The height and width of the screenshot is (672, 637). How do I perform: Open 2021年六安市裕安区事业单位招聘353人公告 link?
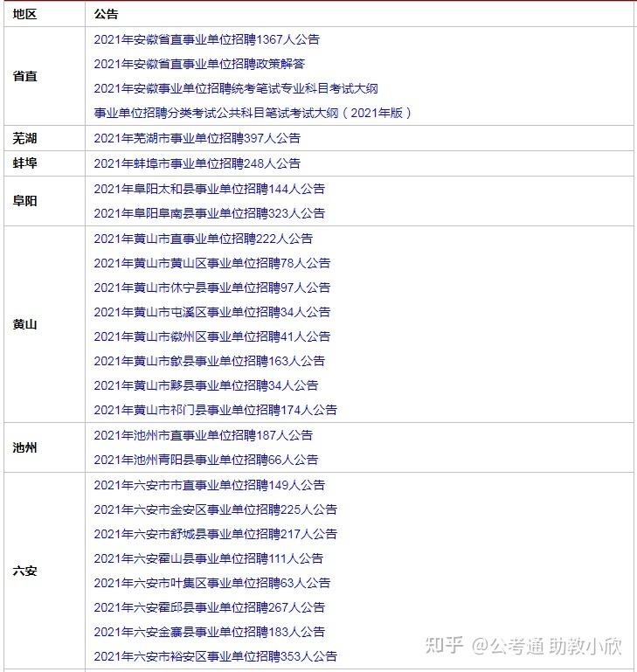(x=216, y=656)
